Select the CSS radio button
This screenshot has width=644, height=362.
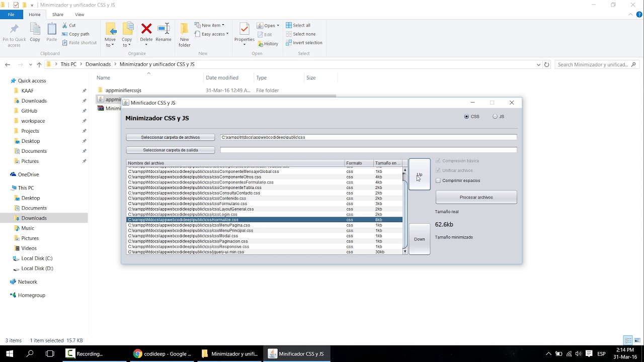pos(467,117)
